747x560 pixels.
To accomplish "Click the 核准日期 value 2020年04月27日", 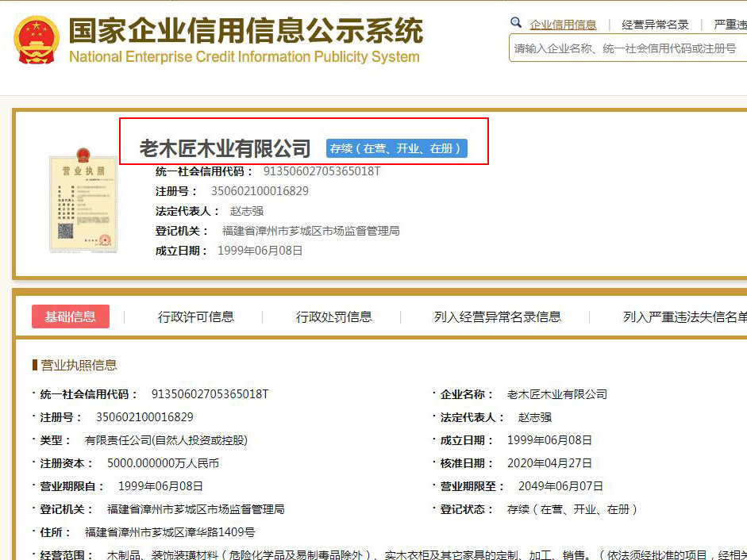I will [549, 463].
